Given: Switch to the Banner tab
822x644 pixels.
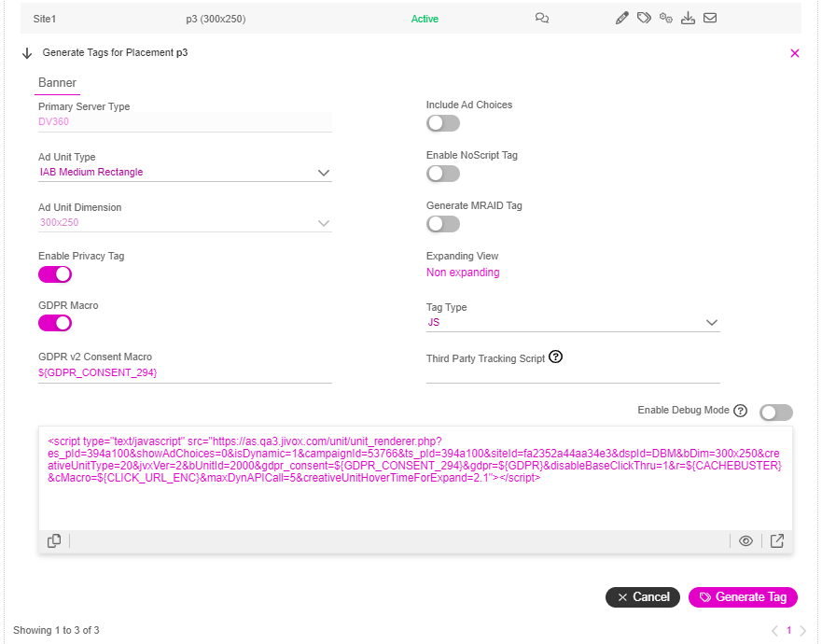Looking at the screenshot, I should (57, 83).
